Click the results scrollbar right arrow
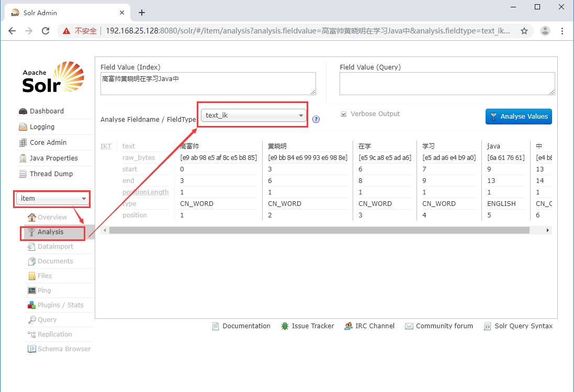The image size is (574, 392). pos(548,230)
